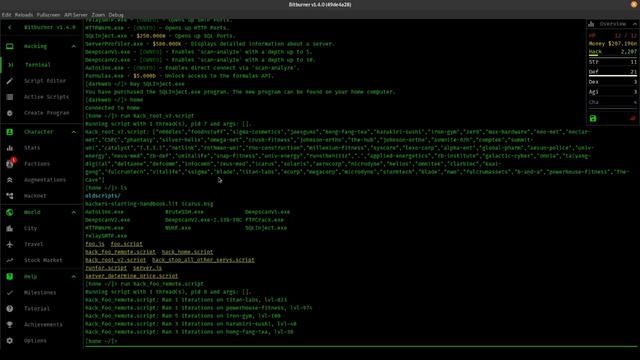Open the Script Editor pencil icon

[x=10, y=81]
